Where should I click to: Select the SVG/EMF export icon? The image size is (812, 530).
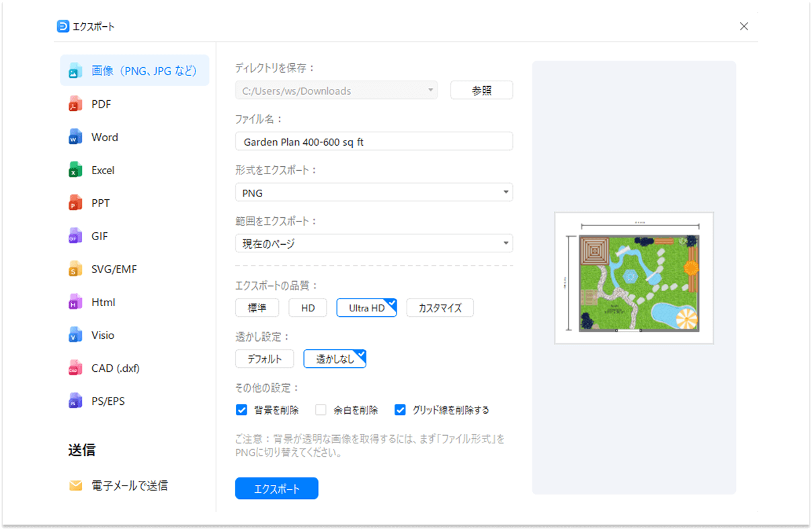click(x=76, y=268)
